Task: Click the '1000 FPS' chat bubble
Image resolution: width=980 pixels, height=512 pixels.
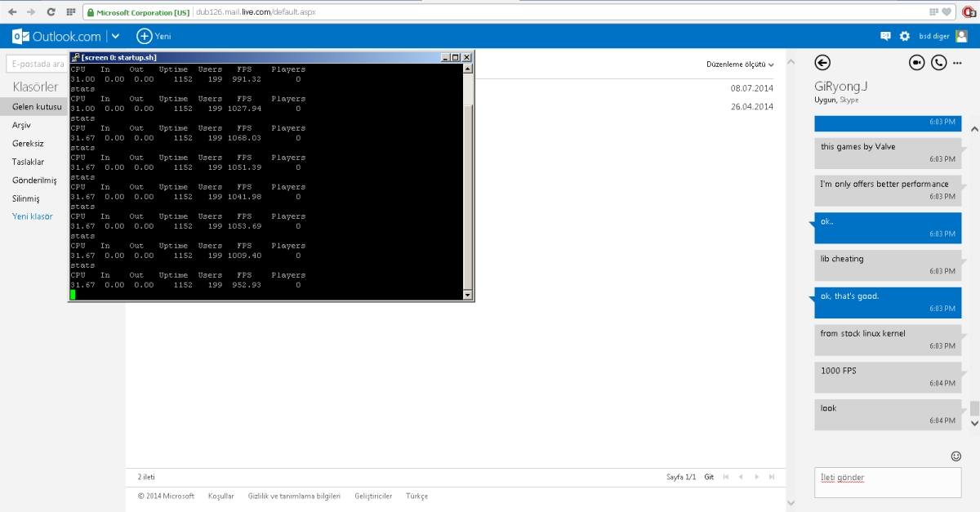Action: (x=888, y=376)
